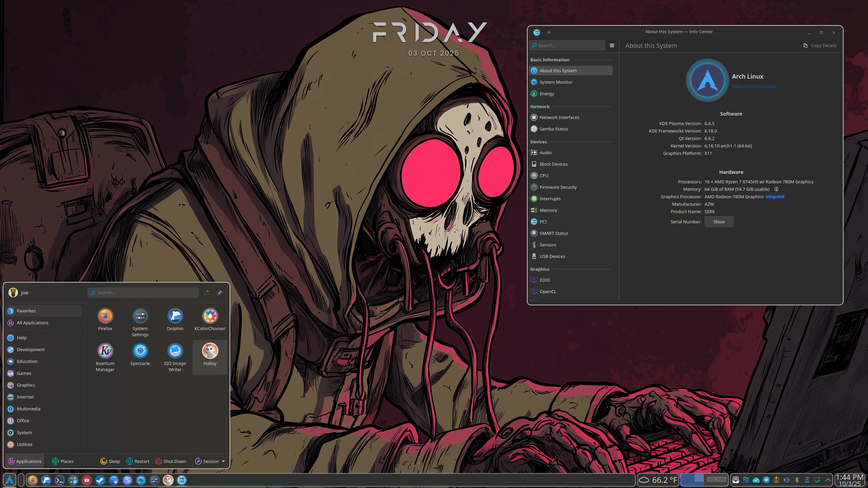This screenshot has height=488, width=868.
Task: Expand hidden system tray icons arrow
Action: pyautogui.click(x=828, y=480)
